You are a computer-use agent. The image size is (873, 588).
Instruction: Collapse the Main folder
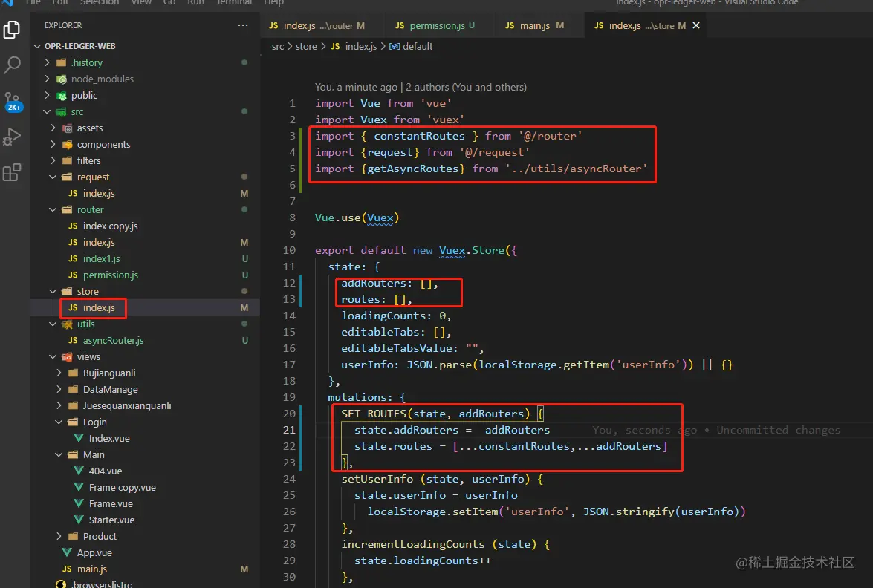tap(59, 455)
